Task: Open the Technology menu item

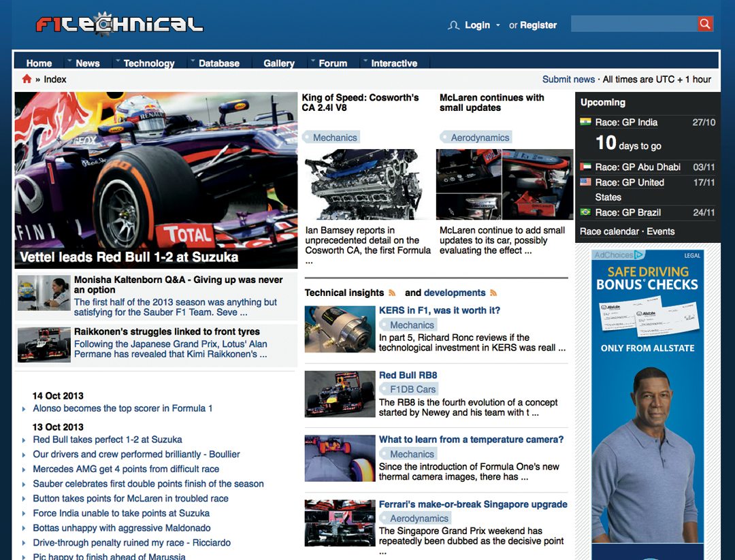Action: point(149,63)
